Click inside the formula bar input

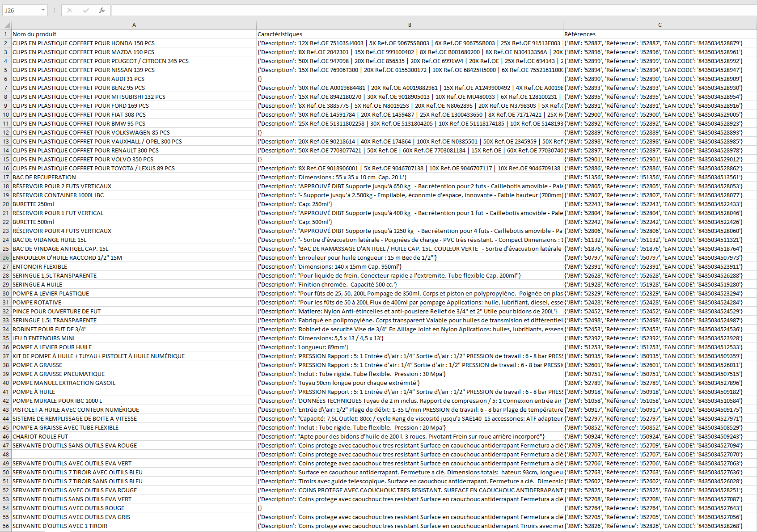click(434, 10)
